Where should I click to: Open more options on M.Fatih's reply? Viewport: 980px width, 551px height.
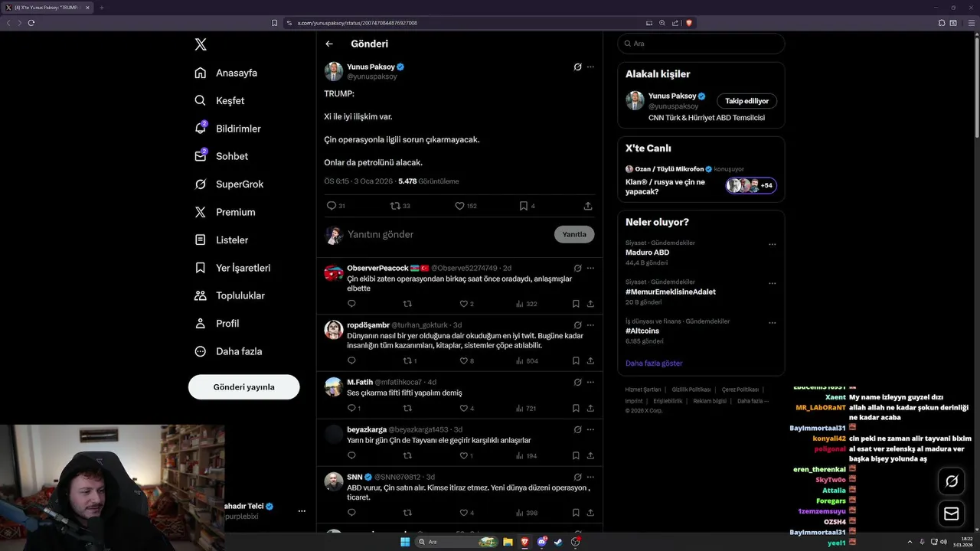tap(590, 382)
